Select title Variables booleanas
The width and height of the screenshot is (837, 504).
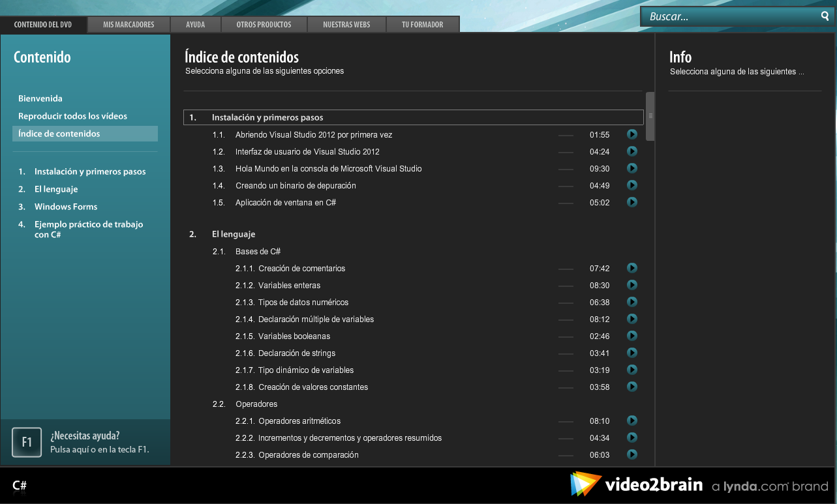294,336
